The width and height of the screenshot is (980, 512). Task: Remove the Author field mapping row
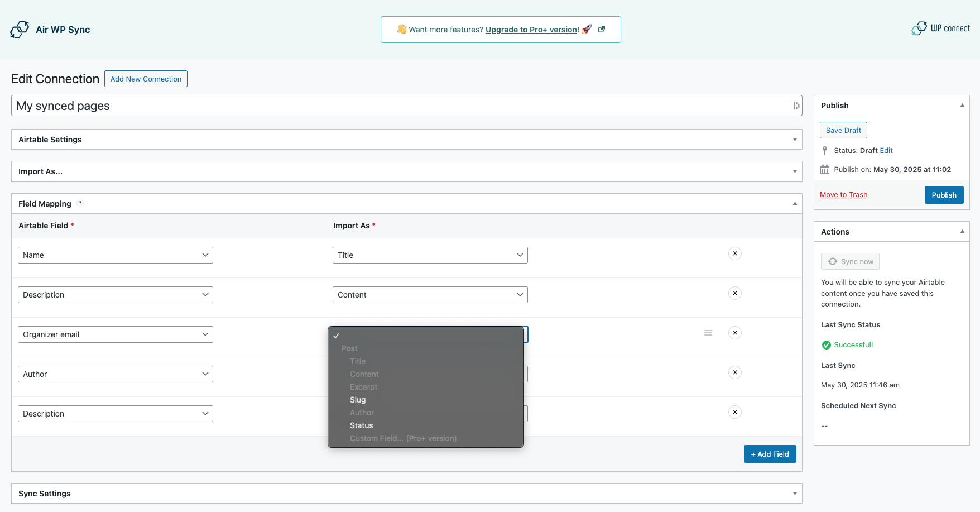(735, 372)
